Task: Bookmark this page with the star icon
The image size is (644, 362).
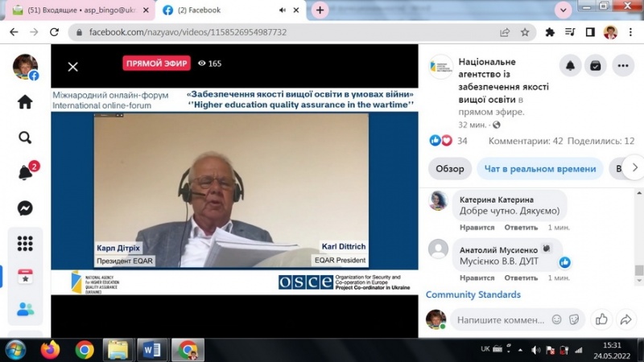Action: pos(525,32)
